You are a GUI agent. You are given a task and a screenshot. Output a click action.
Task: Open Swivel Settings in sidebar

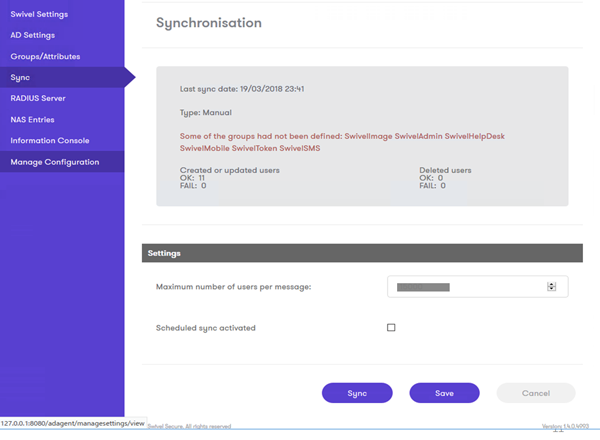pos(39,14)
